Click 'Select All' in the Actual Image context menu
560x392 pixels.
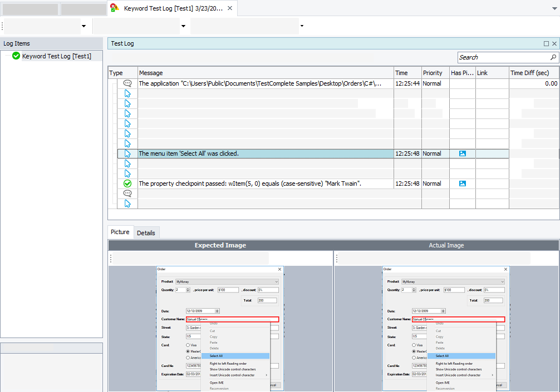[x=442, y=356]
